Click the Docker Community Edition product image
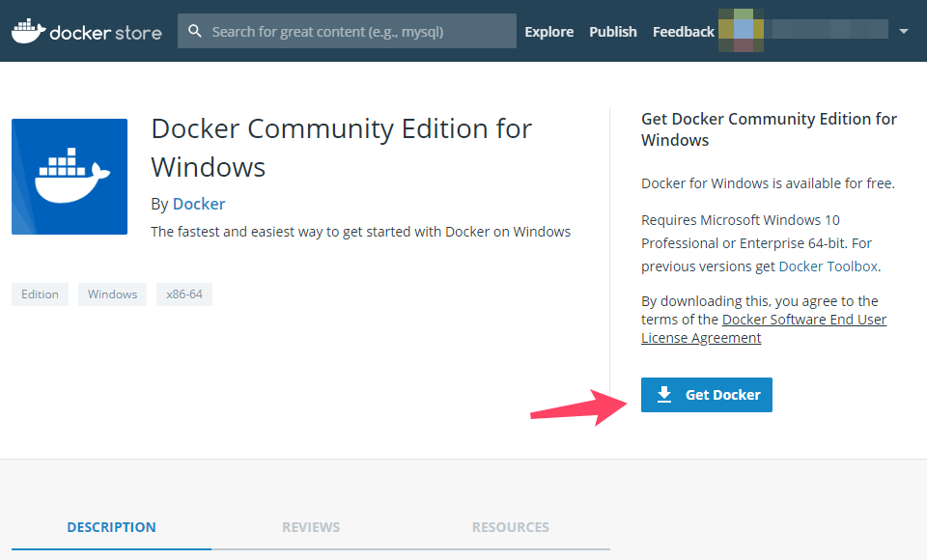Viewport: 927px width, 560px height. pyautogui.click(x=70, y=177)
